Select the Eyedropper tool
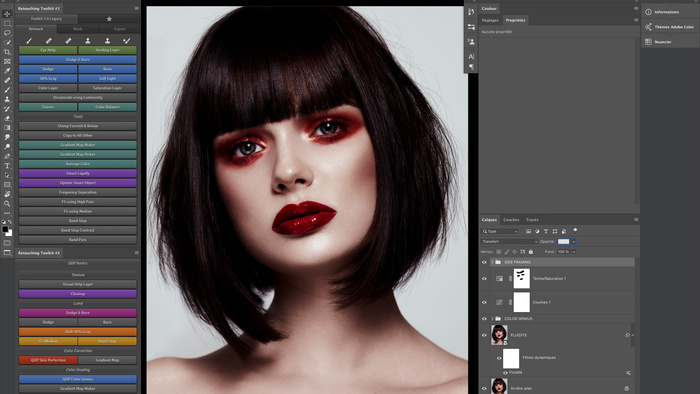This screenshot has height=394, width=700. pos(7,71)
